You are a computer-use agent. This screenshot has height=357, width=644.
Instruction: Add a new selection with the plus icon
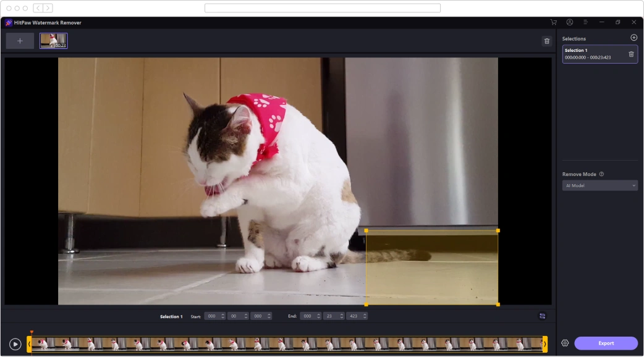[x=633, y=37]
